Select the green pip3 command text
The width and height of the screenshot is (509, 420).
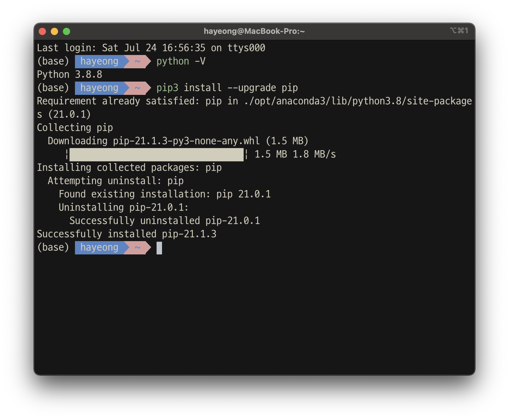click(167, 88)
